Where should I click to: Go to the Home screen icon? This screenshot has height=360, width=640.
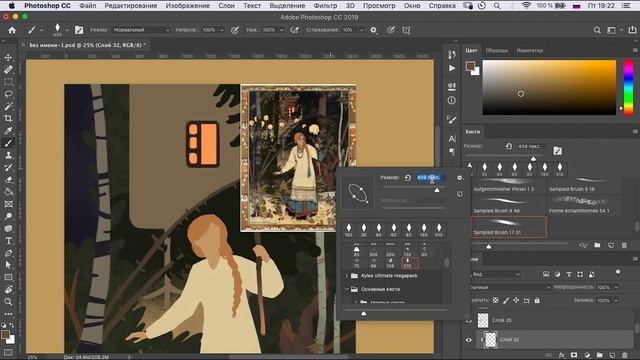point(12,30)
